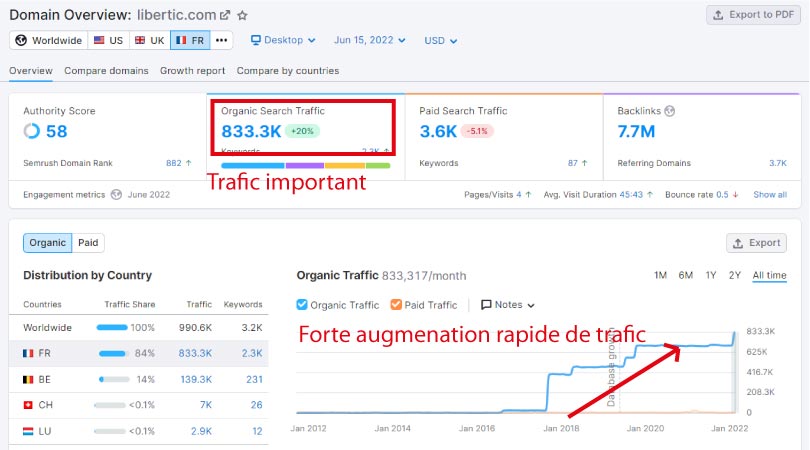Click LU traffic 2.9K in table
The image size is (810, 450).
coord(201,431)
